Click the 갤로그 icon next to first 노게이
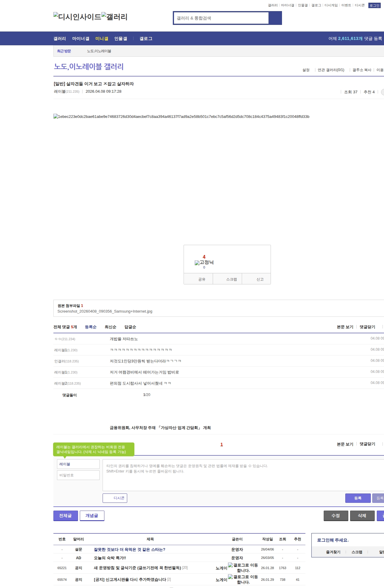The height and width of the screenshot is (588, 384). pos(230,565)
